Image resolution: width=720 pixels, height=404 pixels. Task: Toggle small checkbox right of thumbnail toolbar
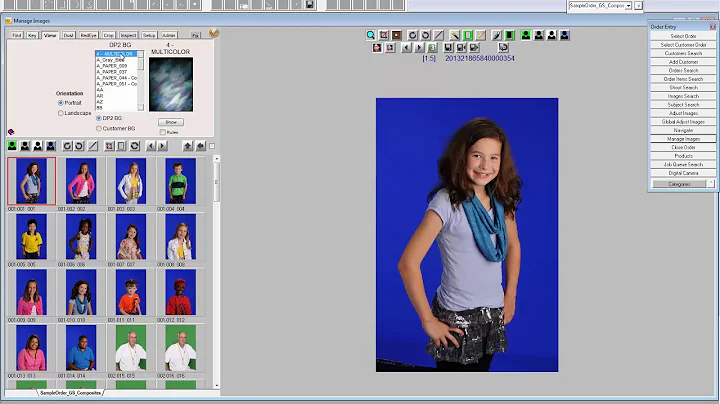tap(212, 146)
